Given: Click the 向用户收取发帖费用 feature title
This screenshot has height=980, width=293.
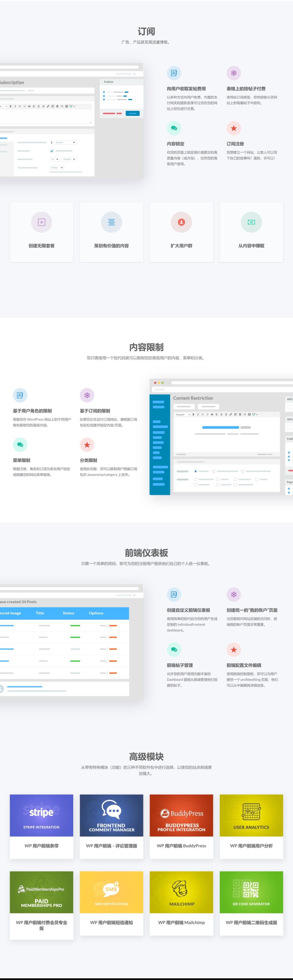Looking at the screenshot, I should tap(186, 89).
